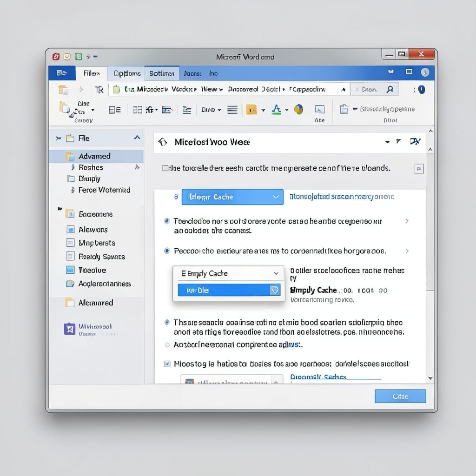Viewport: 476px width, 476px height.
Task: Close the options panel with its X icon
Action: (415, 141)
